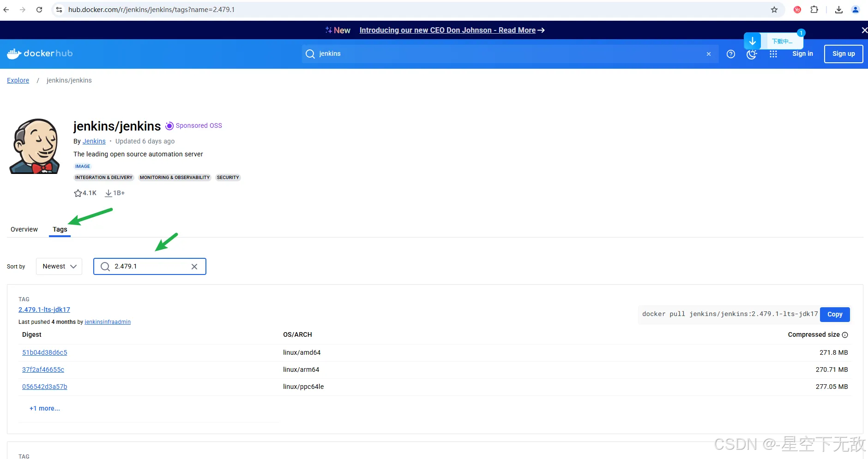Viewport: 868px width, 459px height.
Task: Click the Jenkins butler logo image
Action: pyautogui.click(x=35, y=146)
